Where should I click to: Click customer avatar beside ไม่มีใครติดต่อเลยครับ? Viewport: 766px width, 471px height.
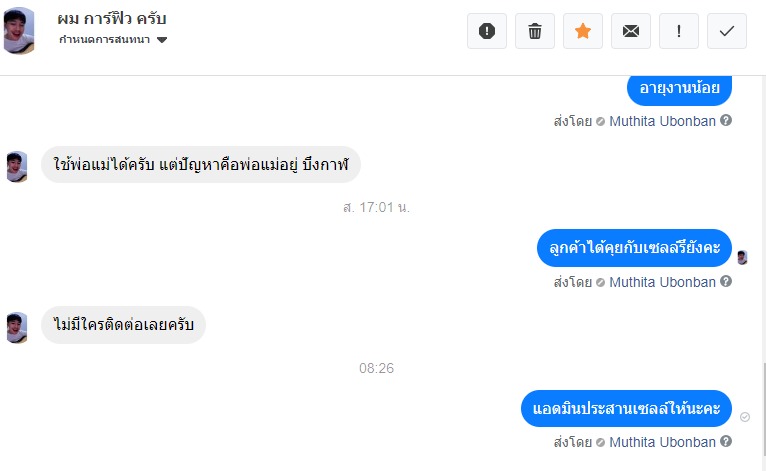16,326
